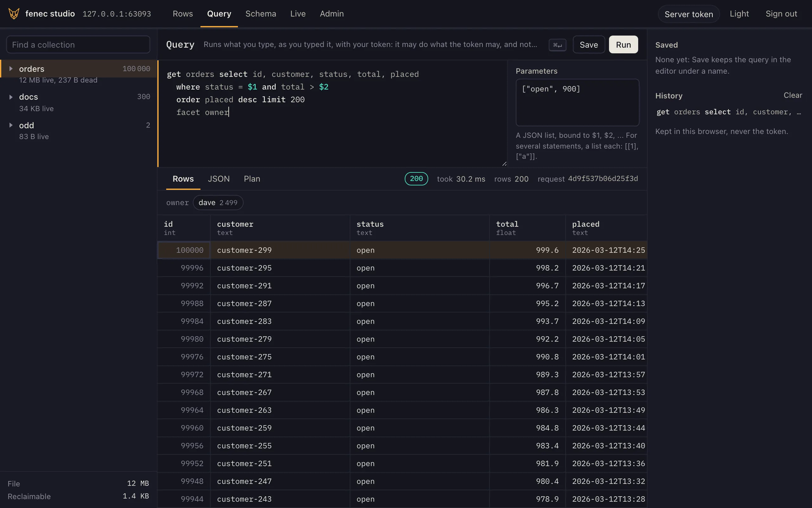Edit the Parameters JSON box
This screenshot has width=812, height=508.
[577, 102]
